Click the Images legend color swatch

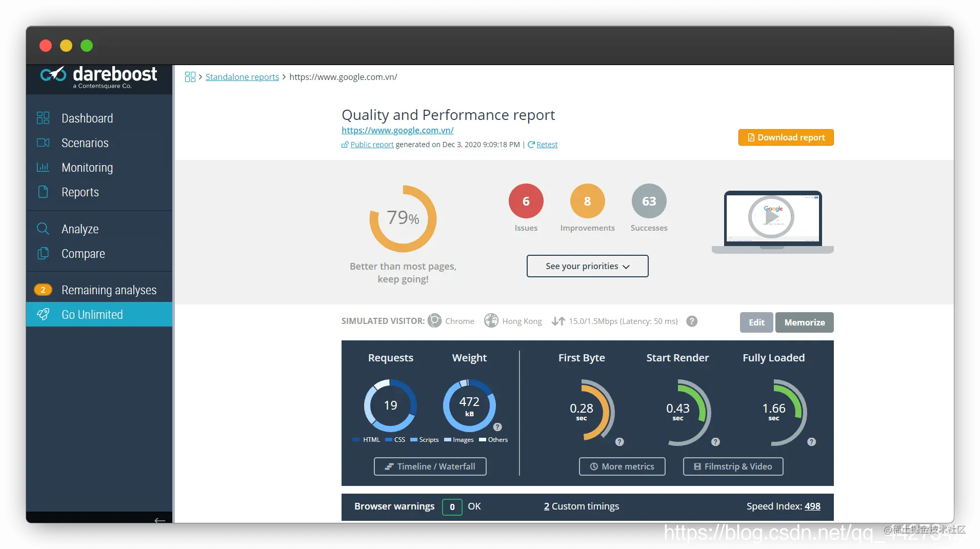[448, 440]
